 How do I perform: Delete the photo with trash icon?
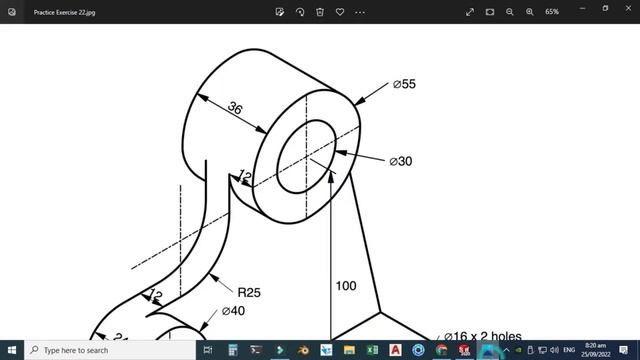320,12
